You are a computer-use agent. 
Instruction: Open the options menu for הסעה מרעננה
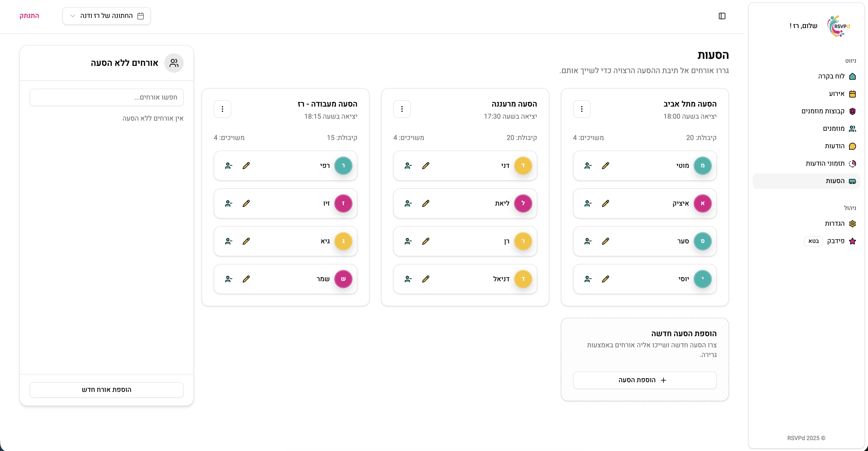coord(402,109)
